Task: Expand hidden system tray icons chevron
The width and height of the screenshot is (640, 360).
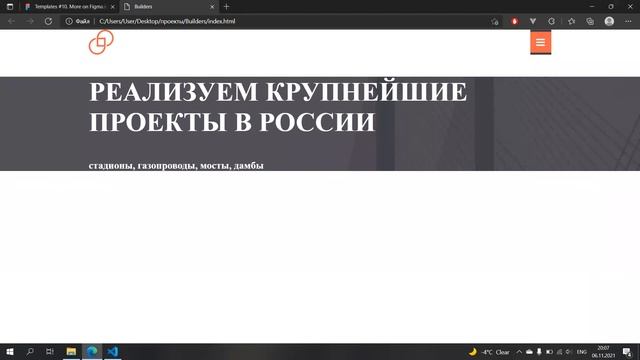Action: 519,352
